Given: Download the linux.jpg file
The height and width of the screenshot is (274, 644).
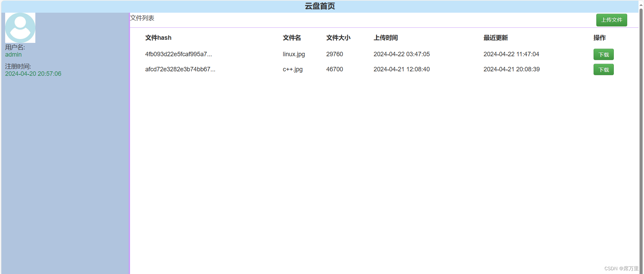Looking at the screenshot, I should [x=604, y=54].
